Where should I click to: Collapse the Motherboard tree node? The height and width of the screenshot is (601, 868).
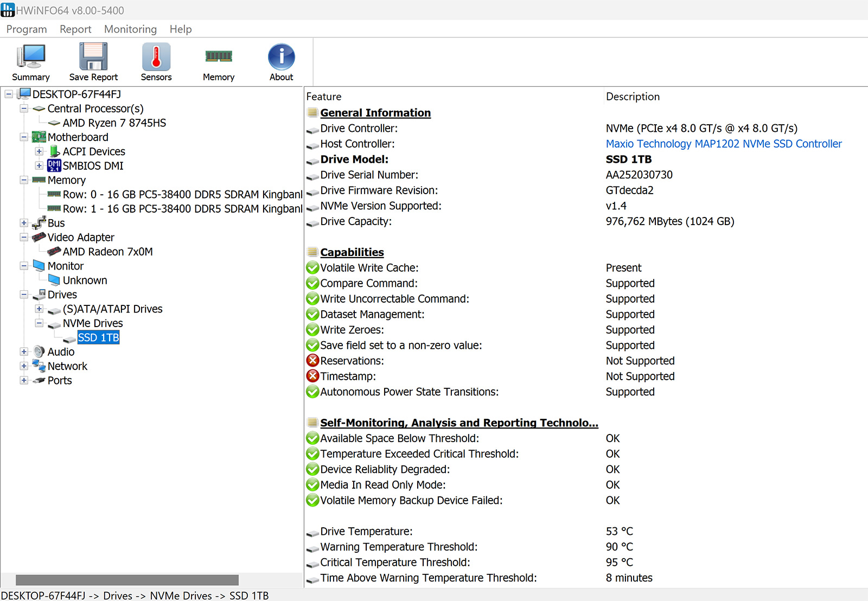point(24,137)
